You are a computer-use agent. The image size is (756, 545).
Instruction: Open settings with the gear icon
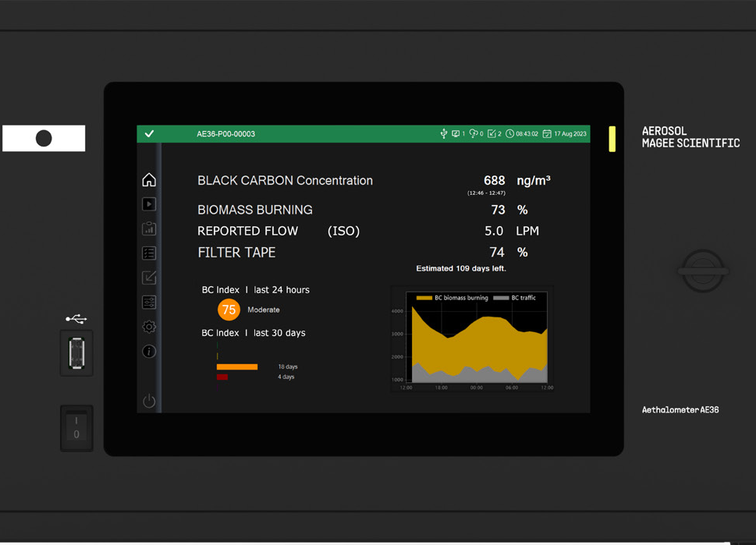coord(149,327)
